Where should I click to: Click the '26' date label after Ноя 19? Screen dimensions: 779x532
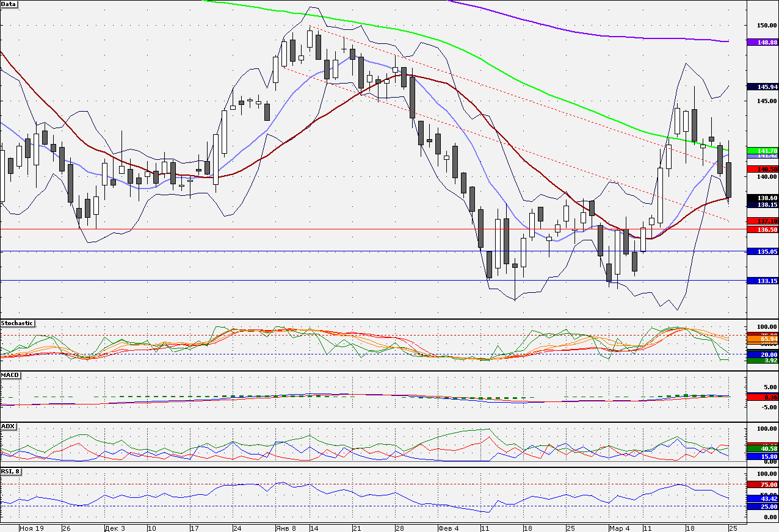pos(67,528)
